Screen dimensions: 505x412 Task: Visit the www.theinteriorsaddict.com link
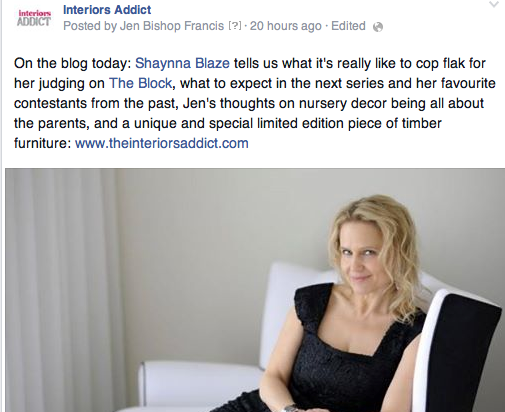point(162,143)
